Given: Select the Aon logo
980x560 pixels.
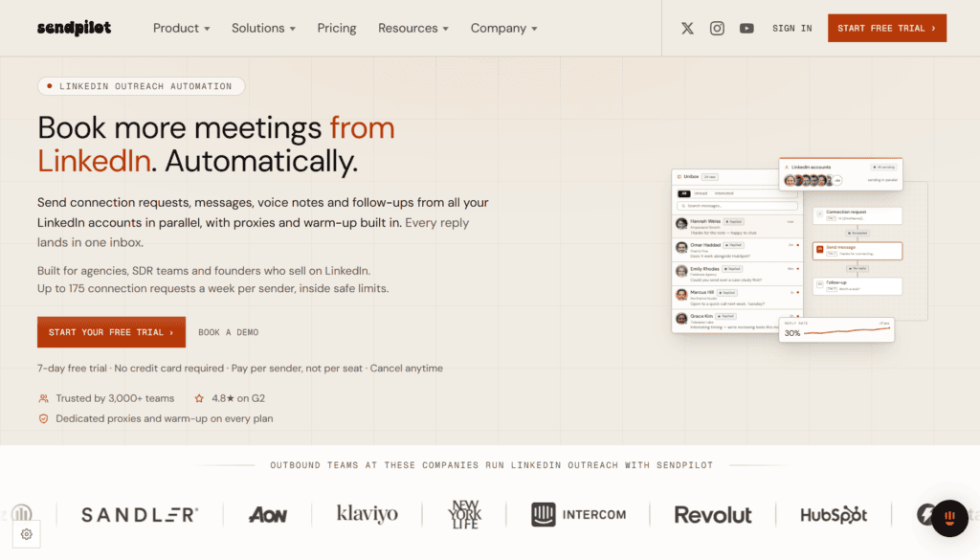Looking at the screenshot, I should (x=268, y=515).
